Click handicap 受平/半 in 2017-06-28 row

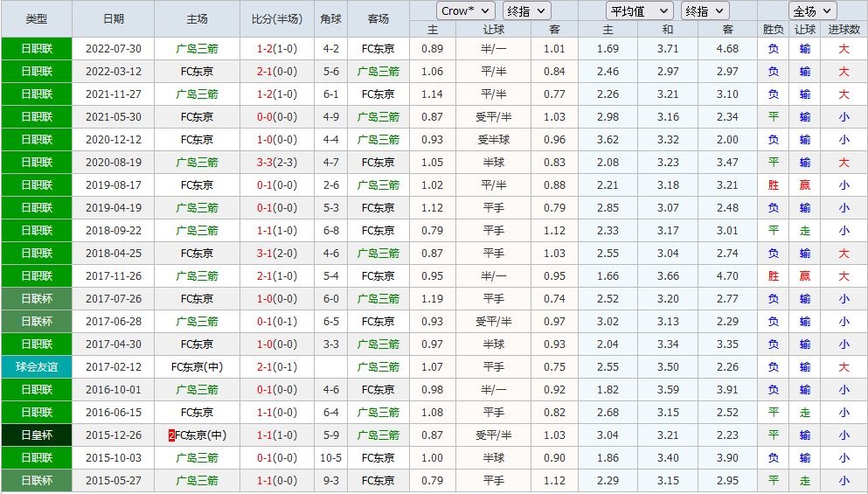point(493,321)
